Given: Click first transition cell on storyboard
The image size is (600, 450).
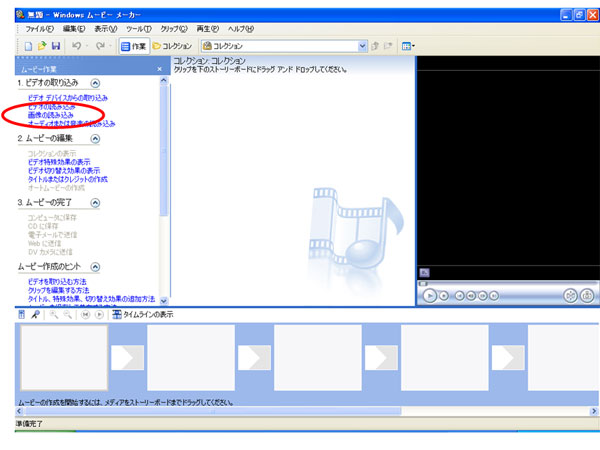Looking at the screenshot, I should point(127,358).
